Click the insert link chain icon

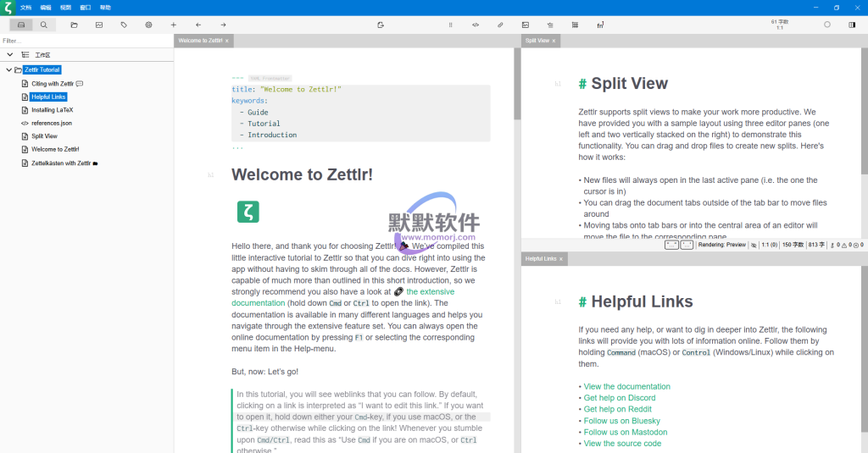(x=500, y=25)
